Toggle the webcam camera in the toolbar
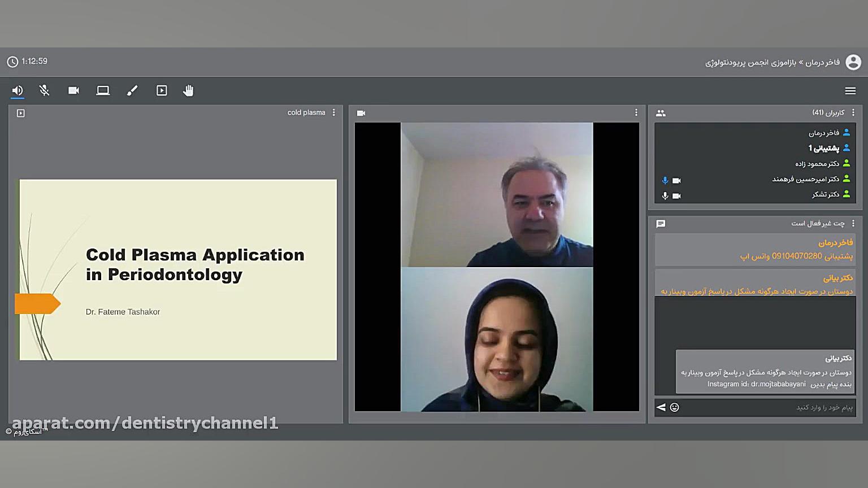868x488 pixels. (x=73, y=90)
